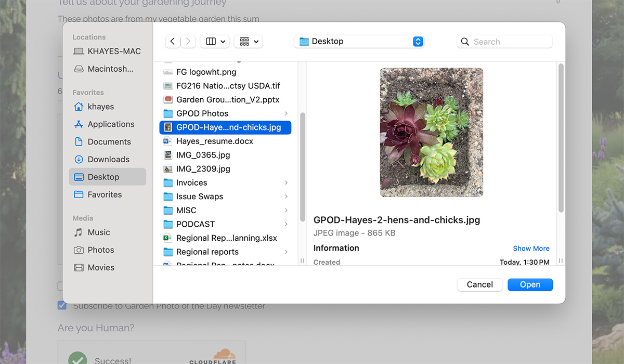Click the back navigation arrow

point(173,42)
